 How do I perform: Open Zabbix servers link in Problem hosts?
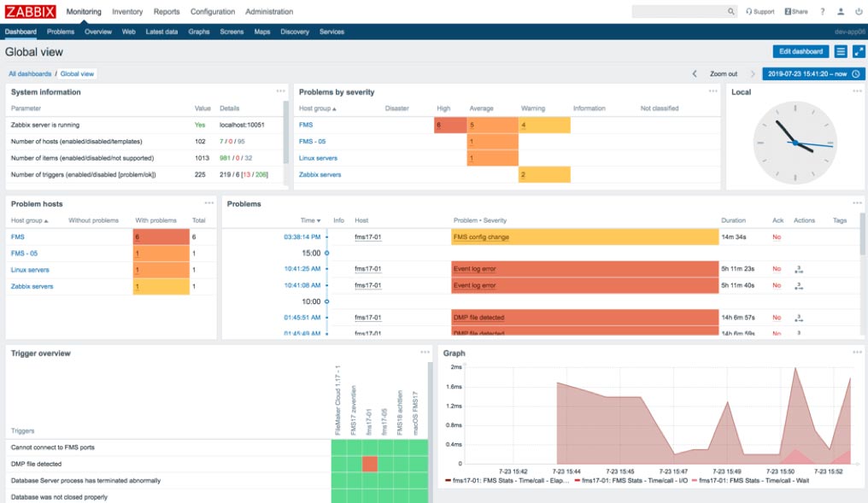click(x=32, y=287)
